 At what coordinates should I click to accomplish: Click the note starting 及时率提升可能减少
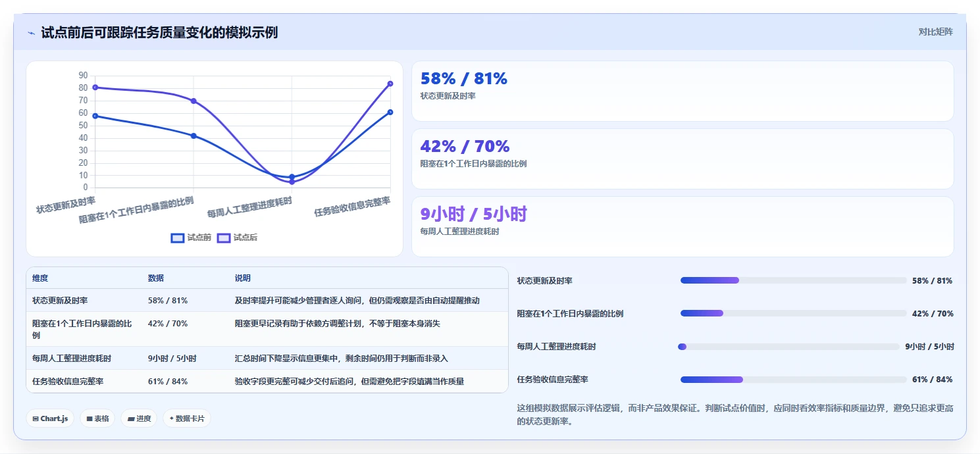pyautogui.click(x=357, y=300)
